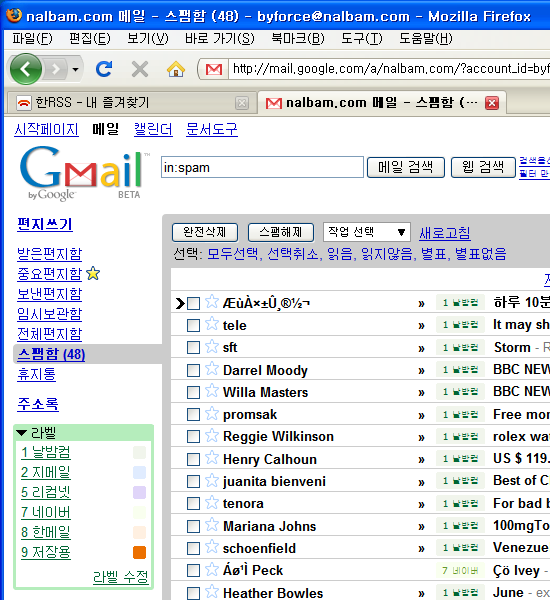550x600 pixels.
Task: Click the 웹 검색 button
Action: (483, 167)
